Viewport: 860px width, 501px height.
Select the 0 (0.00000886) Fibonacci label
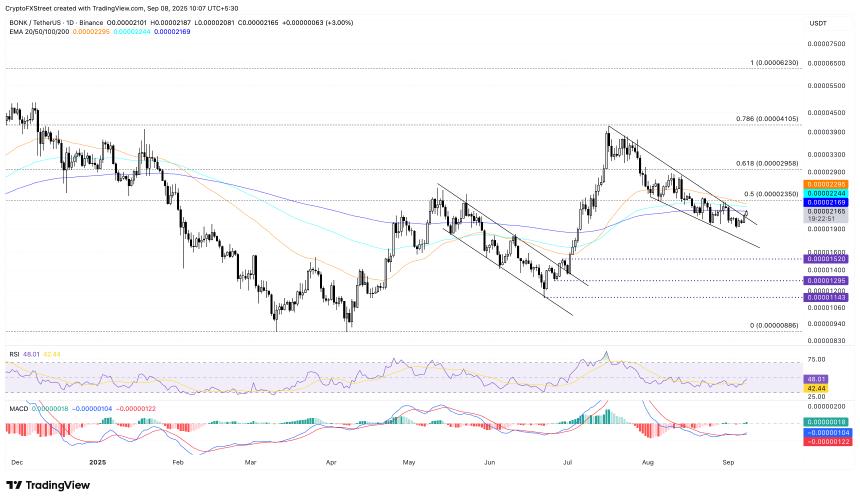774,325
